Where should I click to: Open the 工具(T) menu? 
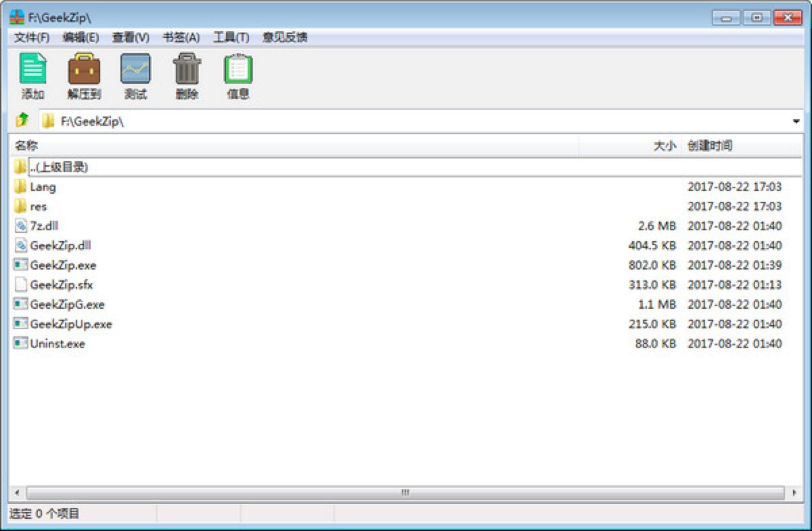point(231,37)
